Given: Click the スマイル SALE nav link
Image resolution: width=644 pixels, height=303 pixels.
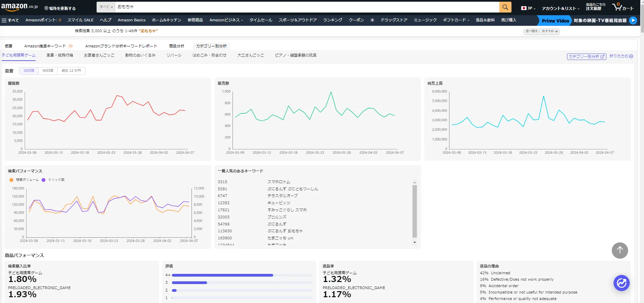Looking at the screenshot, I should (x=80, y=20).
